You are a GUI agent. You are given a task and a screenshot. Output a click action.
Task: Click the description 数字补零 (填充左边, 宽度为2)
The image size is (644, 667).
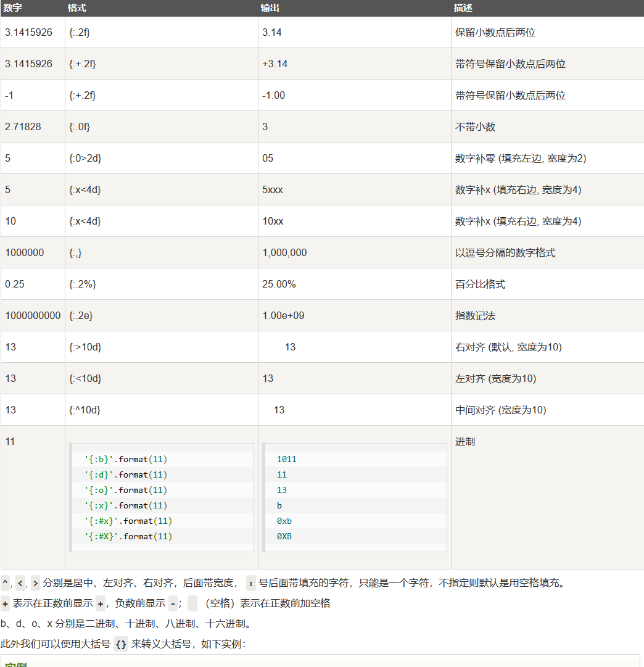tap(521, 158)
